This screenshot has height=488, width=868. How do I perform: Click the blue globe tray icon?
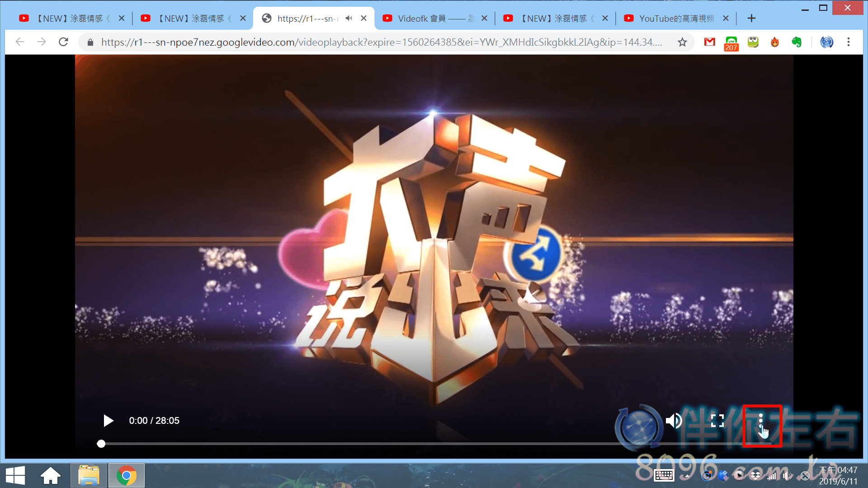pos(723,475)
